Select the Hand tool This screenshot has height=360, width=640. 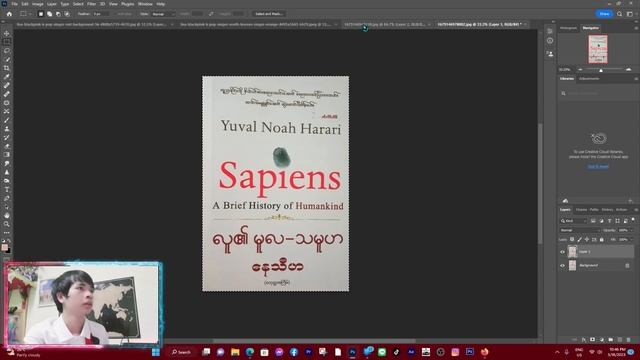pos(7,215)
